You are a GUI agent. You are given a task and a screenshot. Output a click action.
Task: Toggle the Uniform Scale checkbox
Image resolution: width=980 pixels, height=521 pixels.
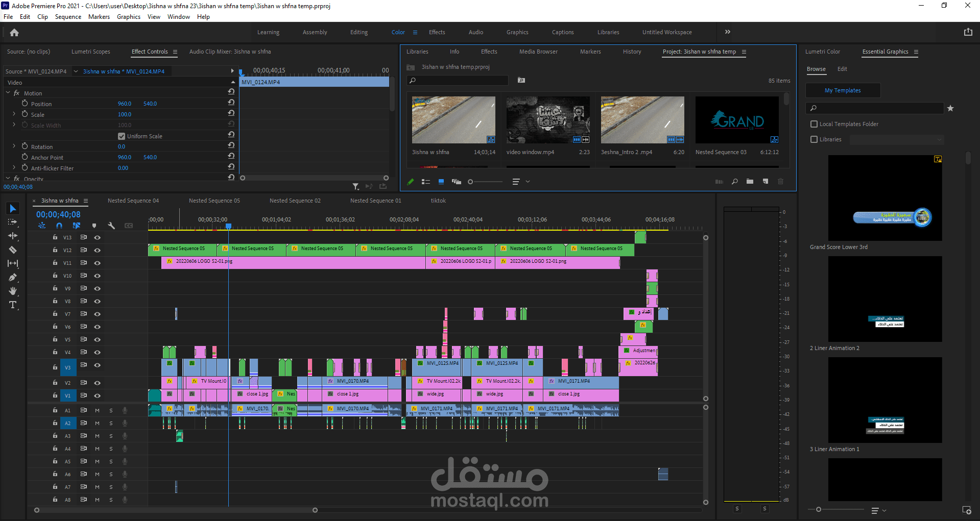[x=122, y=136]
